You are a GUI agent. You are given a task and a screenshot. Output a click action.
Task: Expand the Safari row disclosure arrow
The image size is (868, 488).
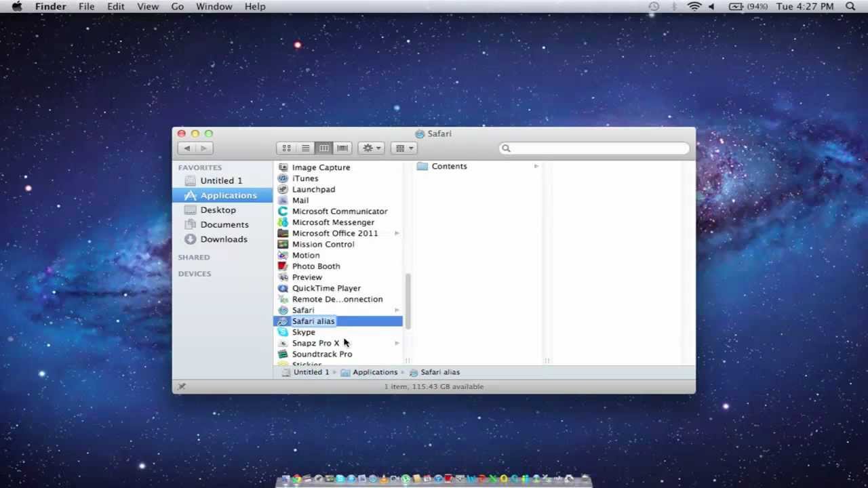397,310
